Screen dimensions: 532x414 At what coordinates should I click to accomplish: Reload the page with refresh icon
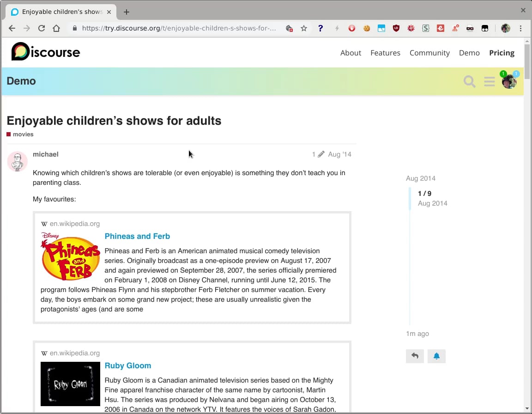tap(42, 28)
